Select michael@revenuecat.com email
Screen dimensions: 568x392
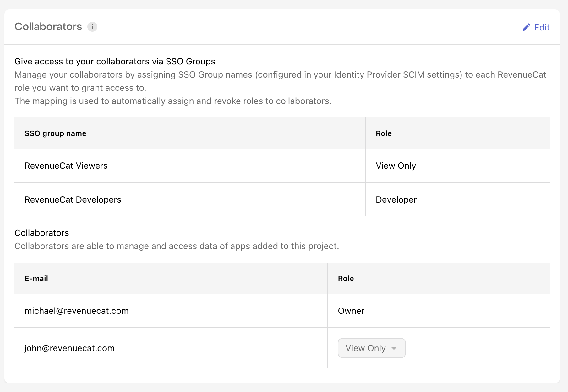[x=77, y=311]
